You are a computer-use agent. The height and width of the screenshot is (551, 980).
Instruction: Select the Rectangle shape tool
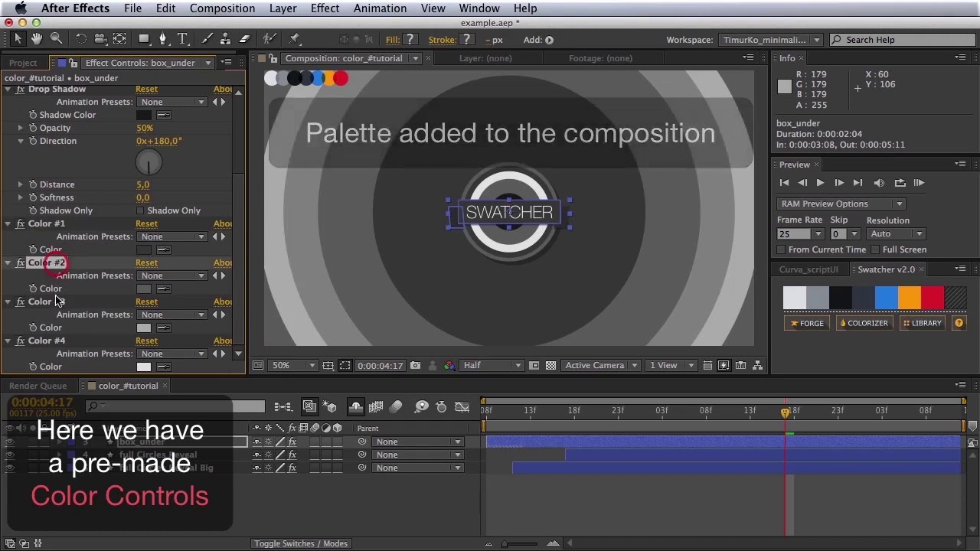(144, 39)
